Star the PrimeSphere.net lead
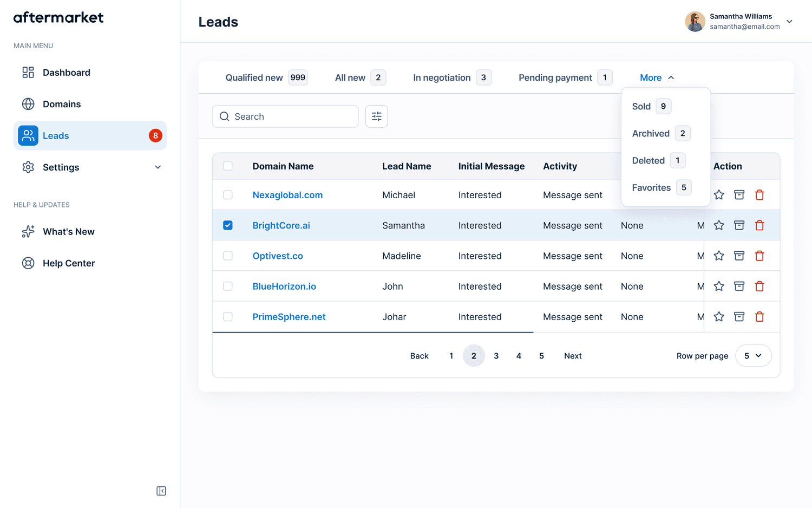The height and width of the screenshot is (508, 812). (x=719, y=317)
